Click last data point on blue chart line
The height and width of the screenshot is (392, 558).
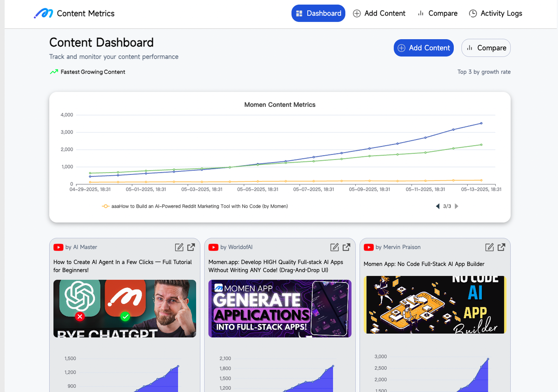[x=481, y=123]
